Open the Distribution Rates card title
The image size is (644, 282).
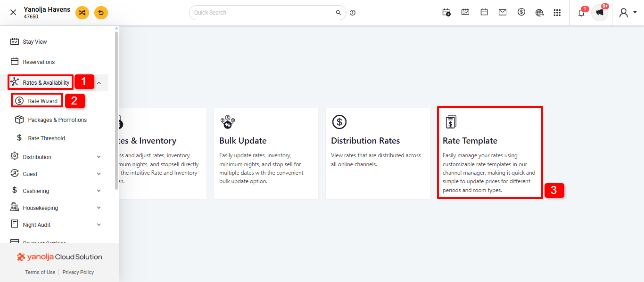tap(365, 141)
